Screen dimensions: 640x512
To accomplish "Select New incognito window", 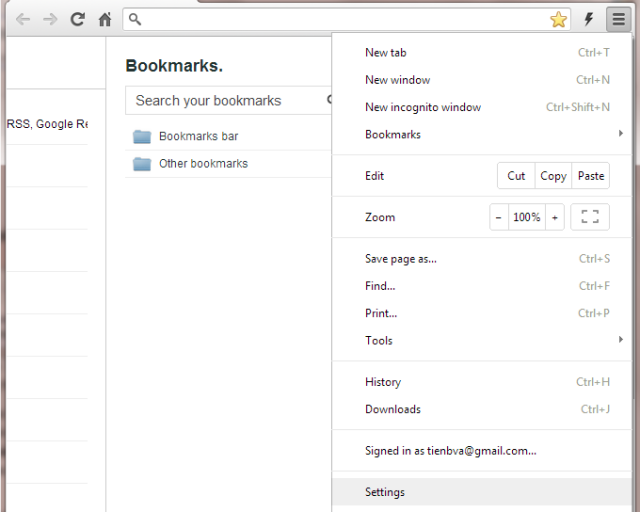I will pyautogui.click(x=423, y=107).
